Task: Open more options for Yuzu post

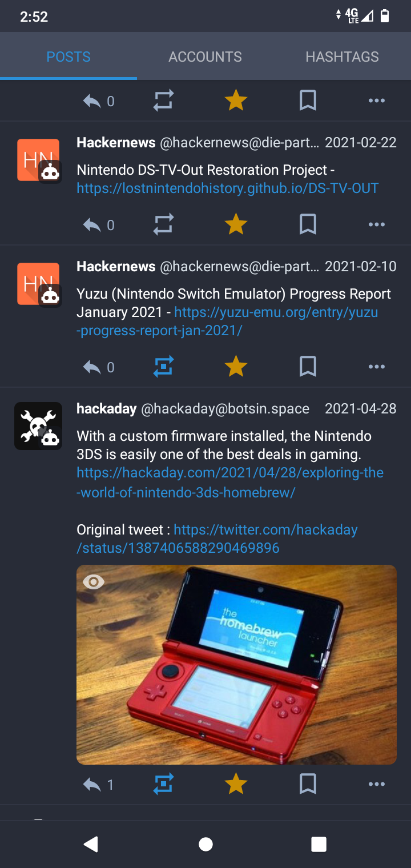Action: point(376,367)
